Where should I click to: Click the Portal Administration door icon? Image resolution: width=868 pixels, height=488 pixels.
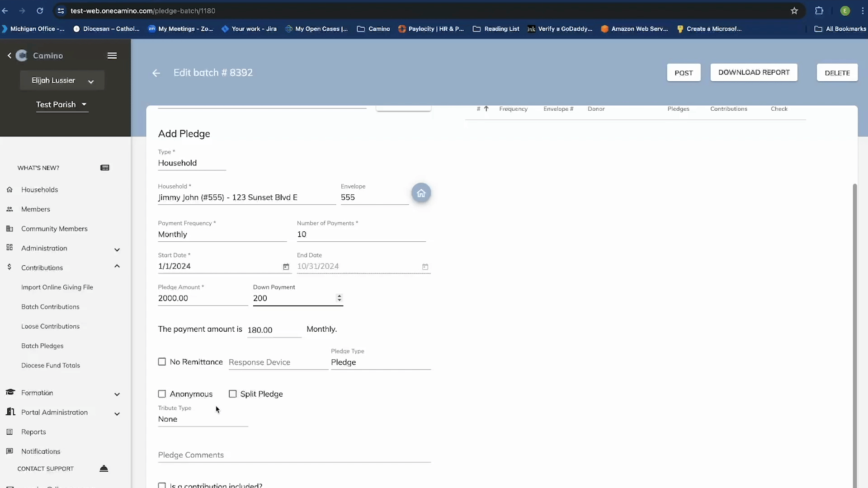coord(10,412)
